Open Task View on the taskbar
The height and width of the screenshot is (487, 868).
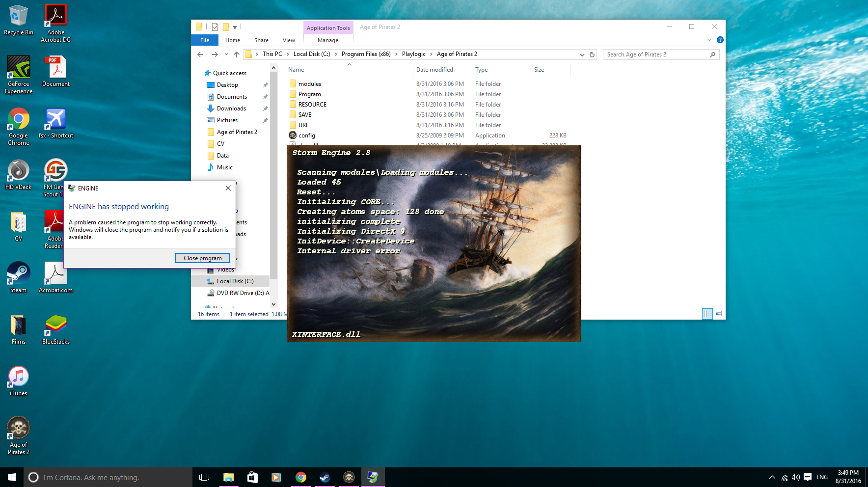[204, 477]
